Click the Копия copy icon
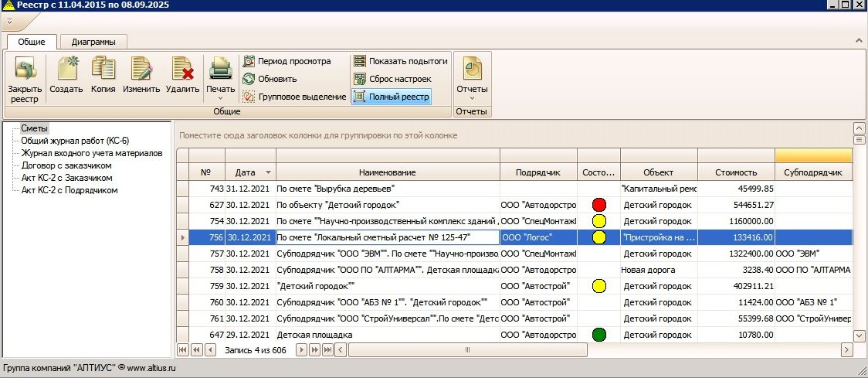 pyautogui.click(x=103, y=70)
